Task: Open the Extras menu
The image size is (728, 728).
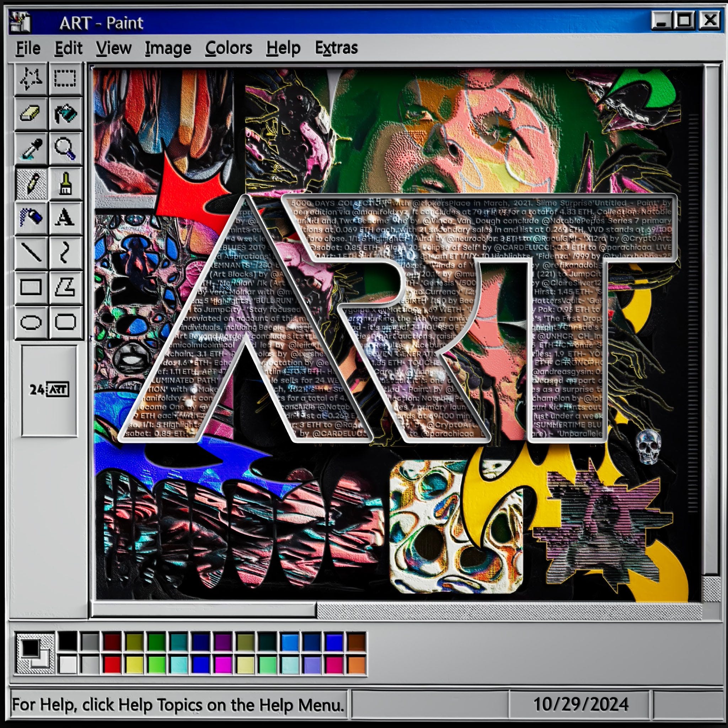Action: [336, 48]
